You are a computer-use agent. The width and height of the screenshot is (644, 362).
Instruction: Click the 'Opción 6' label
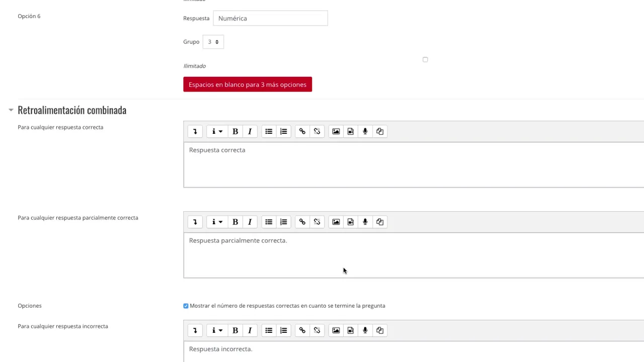pos(29,16)
